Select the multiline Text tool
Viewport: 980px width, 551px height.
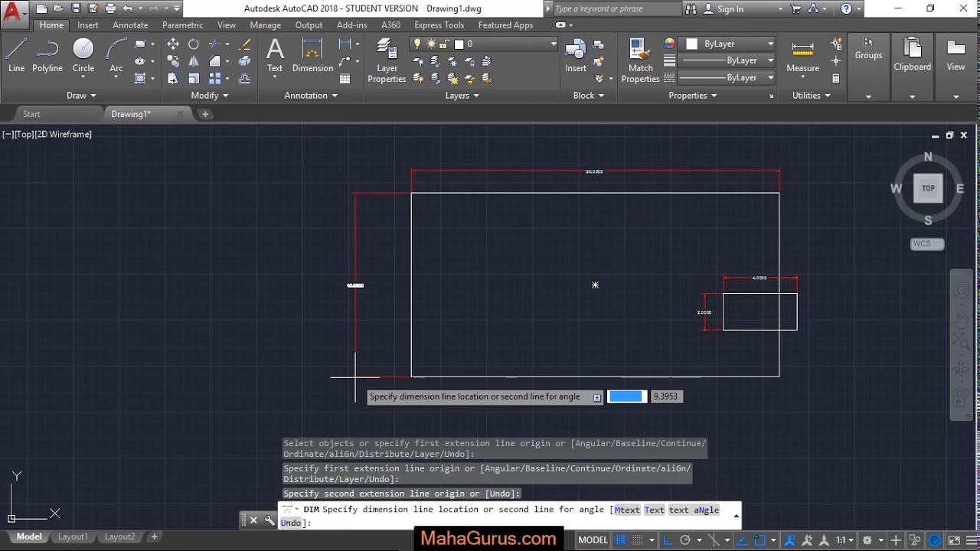pos(275,56)
